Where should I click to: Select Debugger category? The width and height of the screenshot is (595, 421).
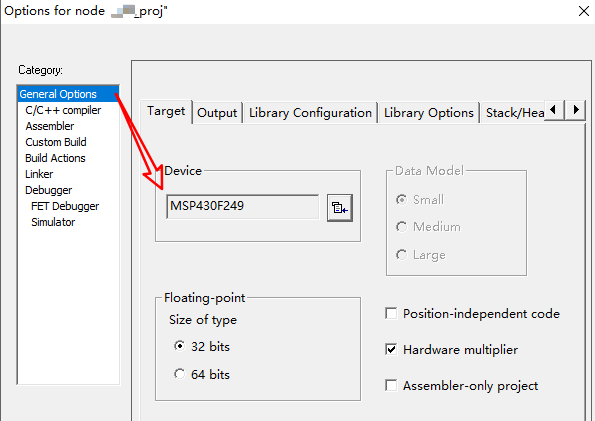[49, 190]
